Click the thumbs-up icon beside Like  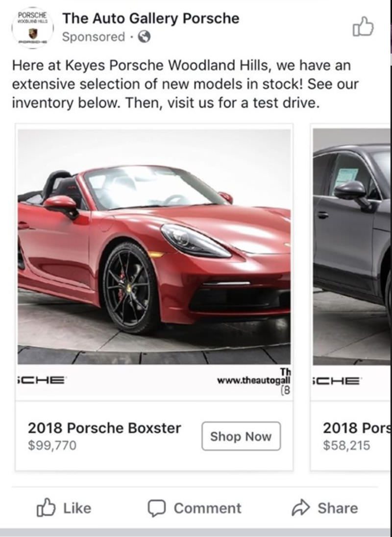point(45,508)
